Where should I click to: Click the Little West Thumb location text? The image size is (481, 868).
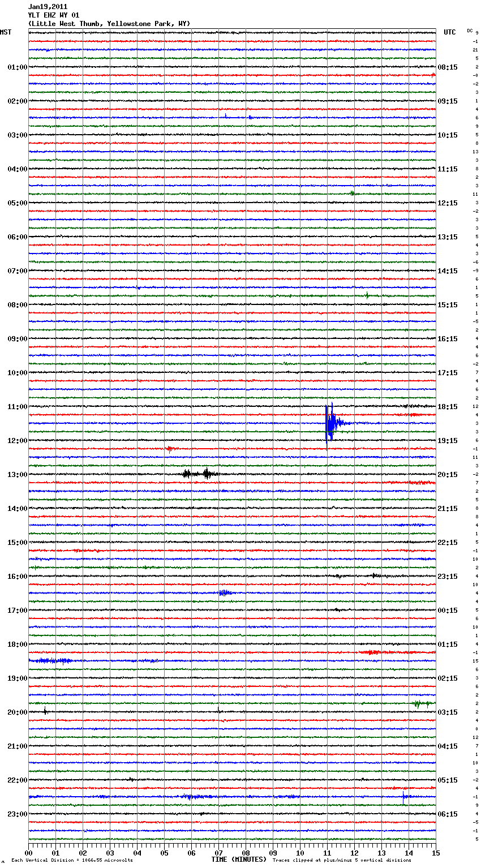109,24
